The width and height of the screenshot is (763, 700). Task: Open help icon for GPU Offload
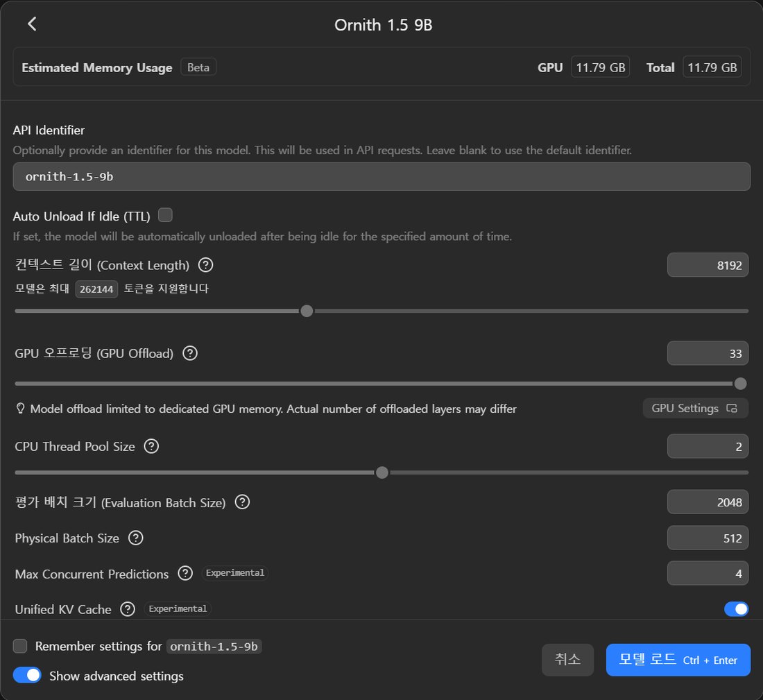[x=190, y=353]
